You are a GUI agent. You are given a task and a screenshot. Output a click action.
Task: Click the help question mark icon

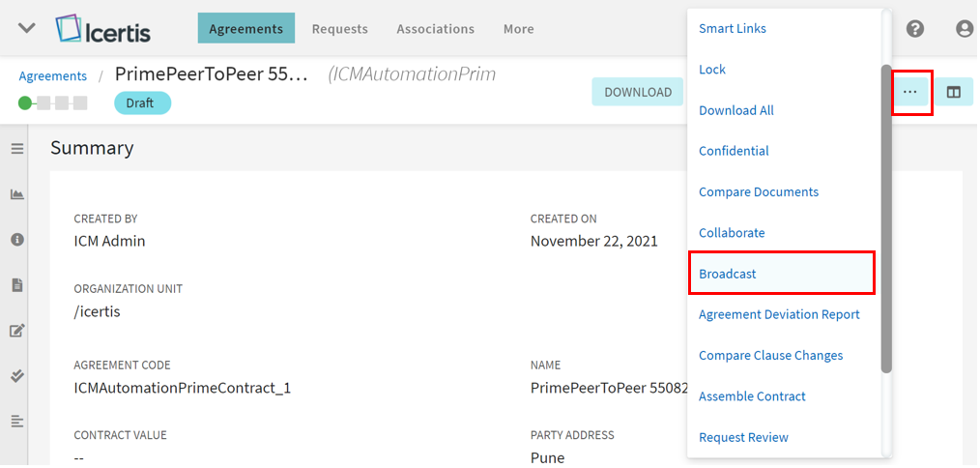click(x=914, y=29)
